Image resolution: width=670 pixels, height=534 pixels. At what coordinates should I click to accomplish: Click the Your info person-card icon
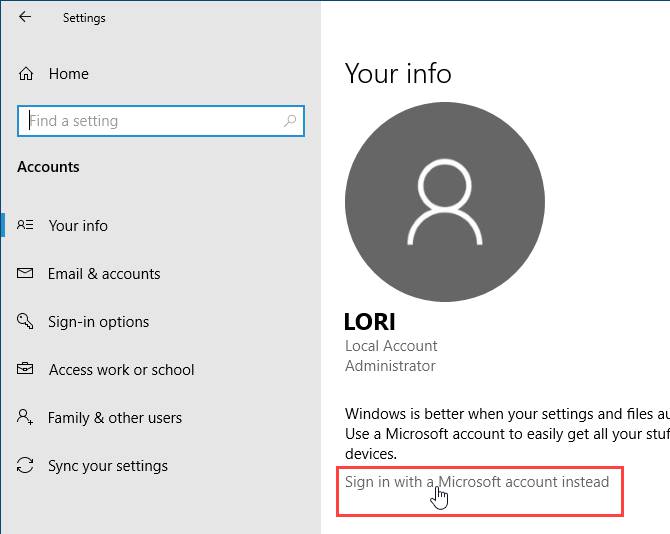point(26,225)
